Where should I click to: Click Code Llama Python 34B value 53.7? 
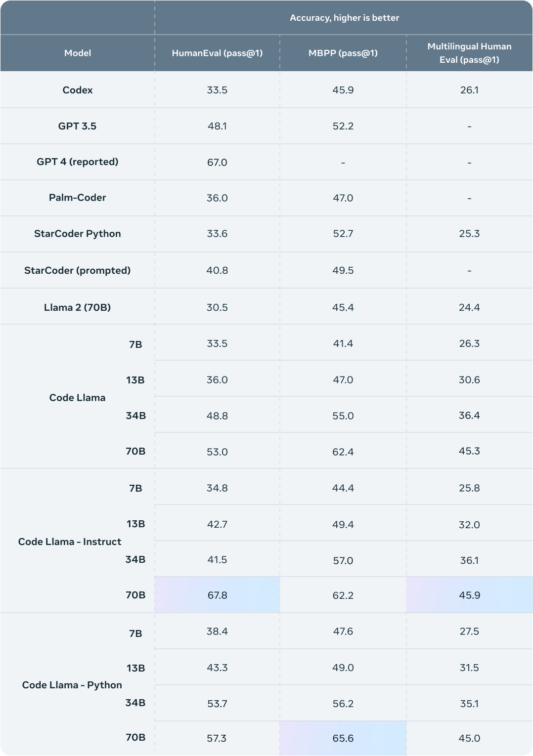pyautogui.click(x=217, y=704)
